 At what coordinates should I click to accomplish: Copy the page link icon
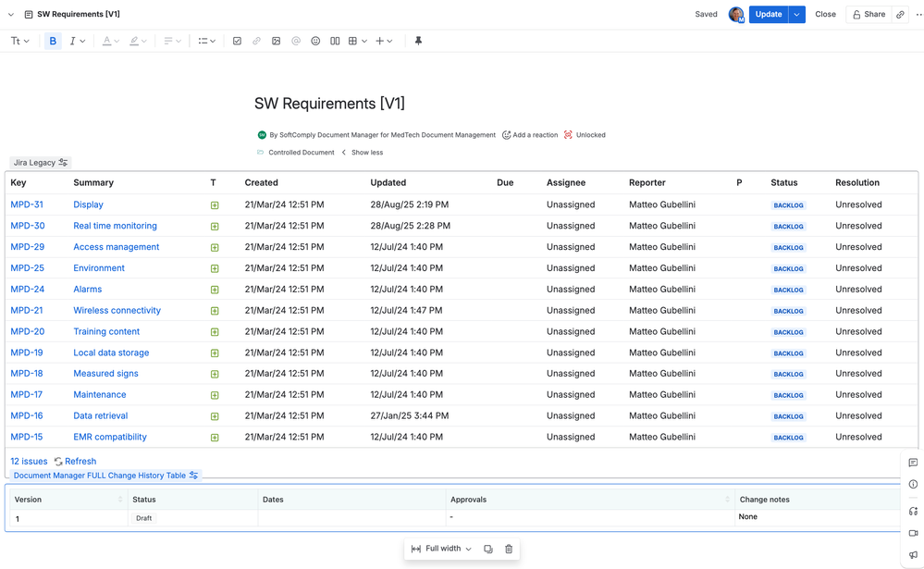pos(900,15)
